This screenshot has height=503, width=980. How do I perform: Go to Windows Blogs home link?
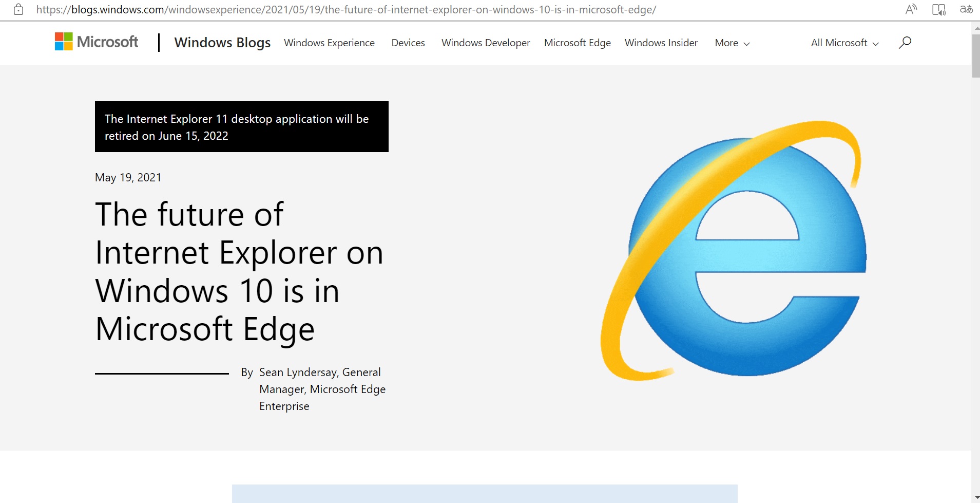pos(222,43)
